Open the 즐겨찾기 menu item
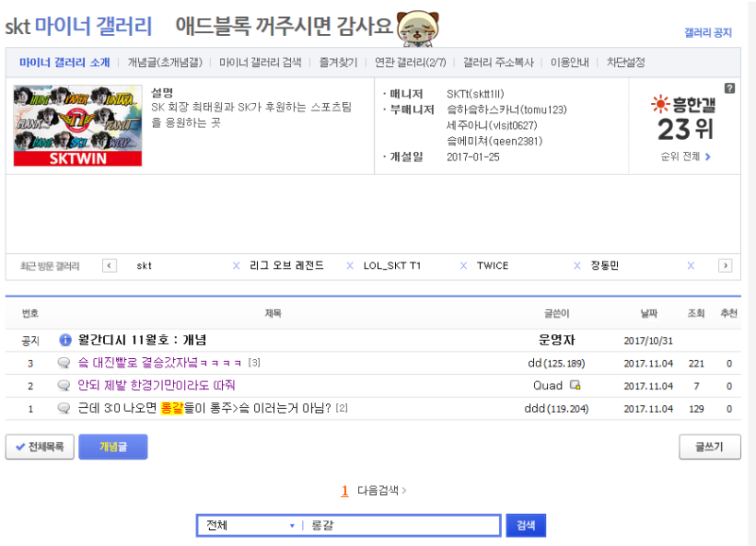This screenshot has width=756, height=546. [338, 62]
